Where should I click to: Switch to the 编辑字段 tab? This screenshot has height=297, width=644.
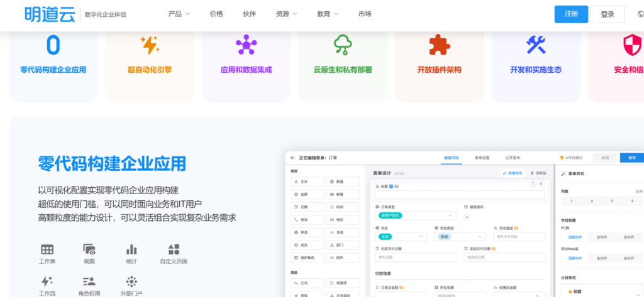(452, 158)
